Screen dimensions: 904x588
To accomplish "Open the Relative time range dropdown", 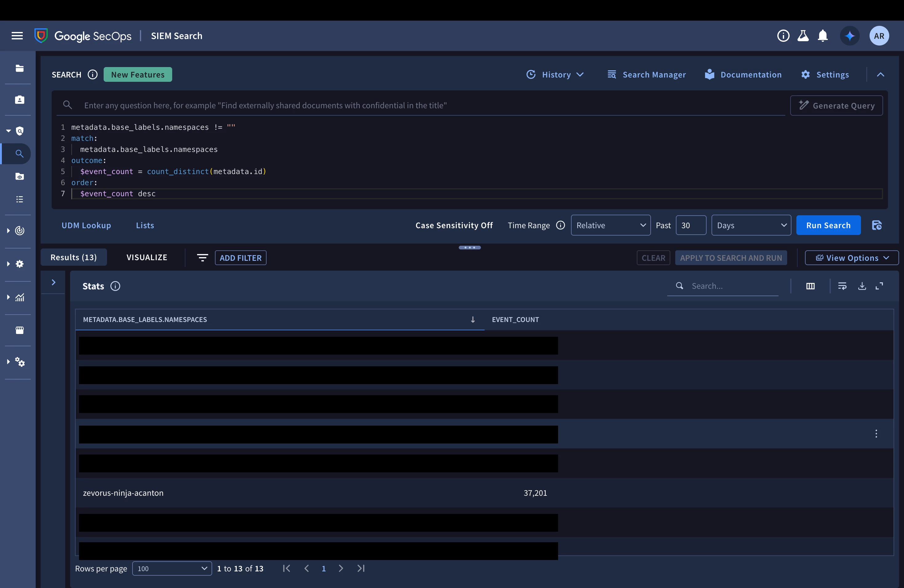I will (x=610, y=225).
